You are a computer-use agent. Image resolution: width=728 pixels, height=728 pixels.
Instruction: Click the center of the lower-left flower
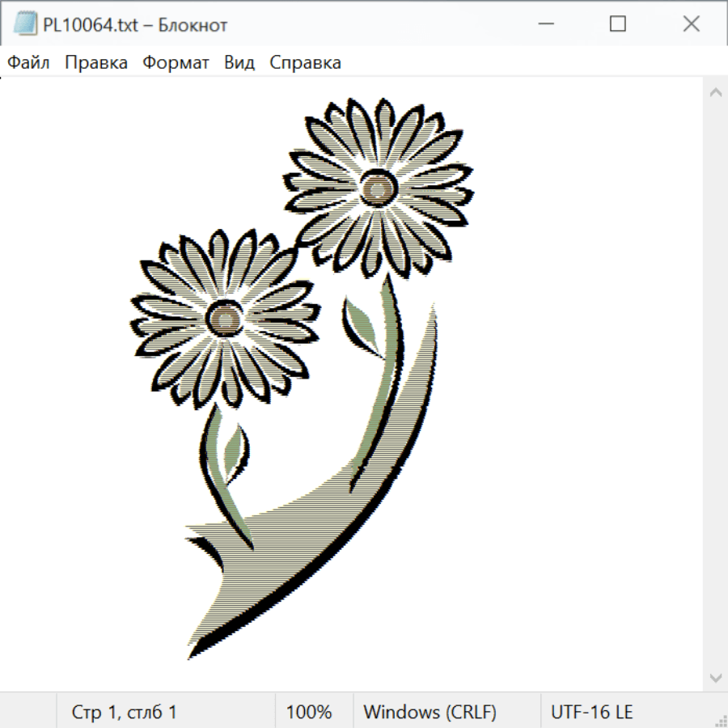point(225,318)
